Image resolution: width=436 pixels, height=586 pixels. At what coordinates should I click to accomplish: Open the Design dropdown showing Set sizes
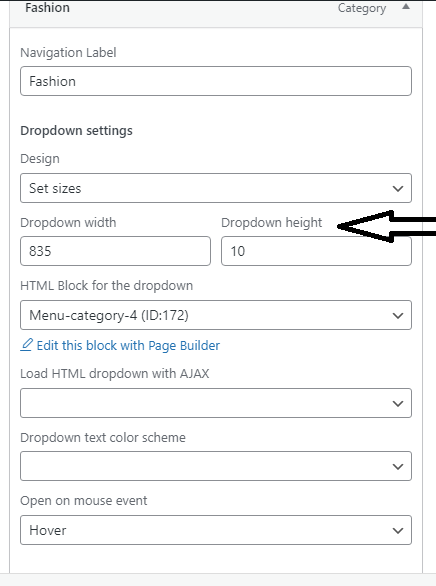(216, 188)
